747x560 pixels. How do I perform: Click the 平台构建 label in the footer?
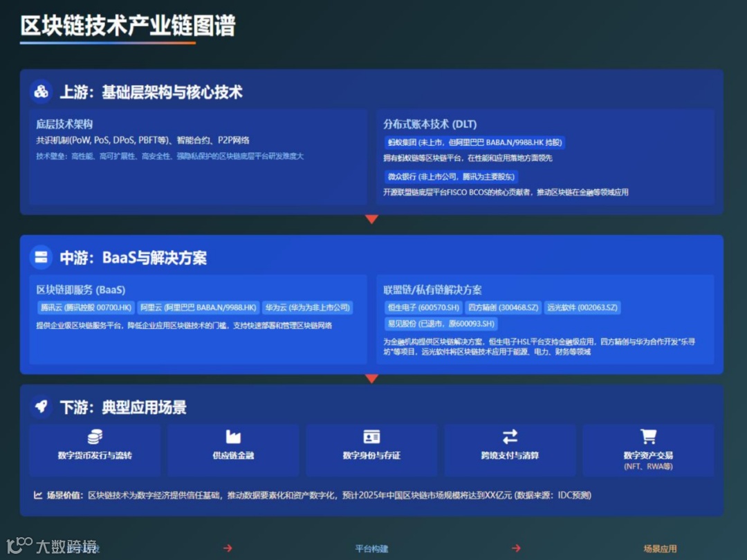pos(371,548)
